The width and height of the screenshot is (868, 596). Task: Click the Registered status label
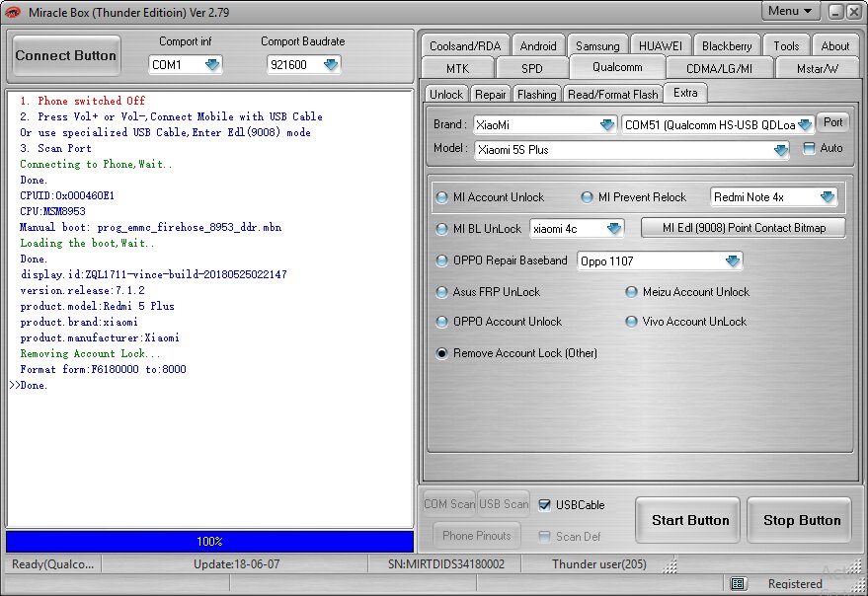pos(795,584)
